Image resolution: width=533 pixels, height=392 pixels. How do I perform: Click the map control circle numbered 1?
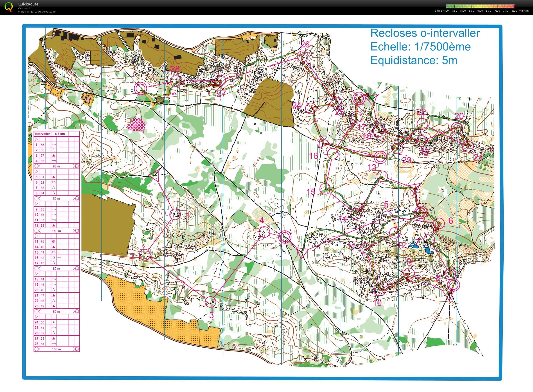pyautogui.click(x=175, y=214)
